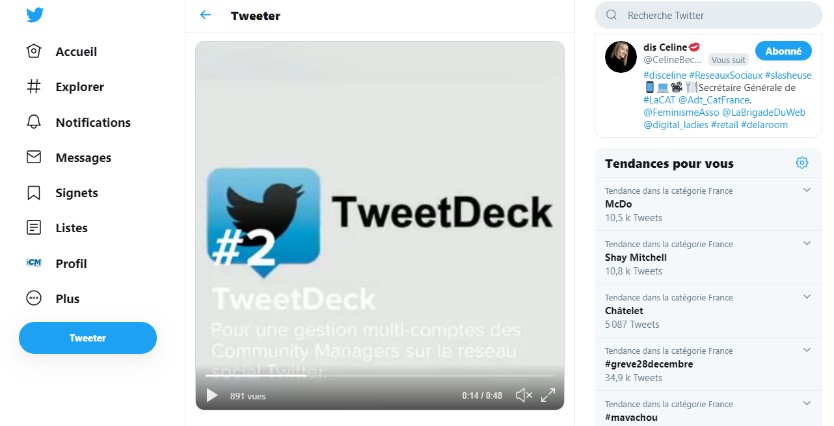834x426 pixels.
Task: Expand options for Châtelet trend
Action: pyautogui.click(x=806, y=296)
